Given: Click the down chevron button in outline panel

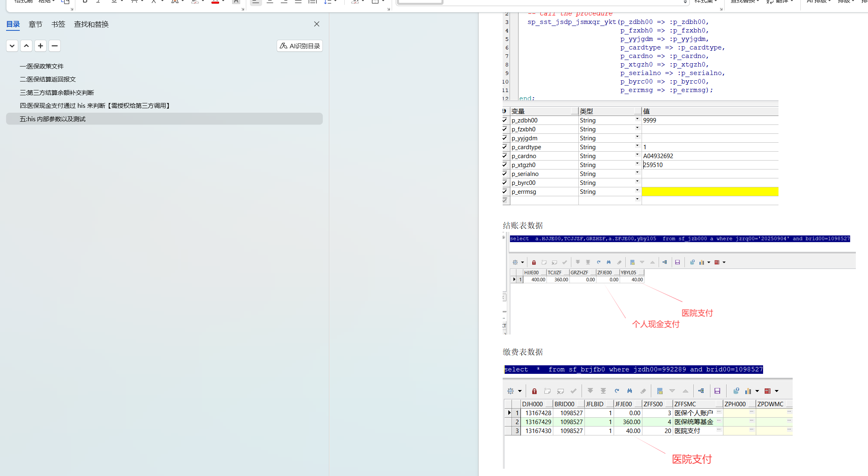Looking at the screenshot, I should click(12, 46).
